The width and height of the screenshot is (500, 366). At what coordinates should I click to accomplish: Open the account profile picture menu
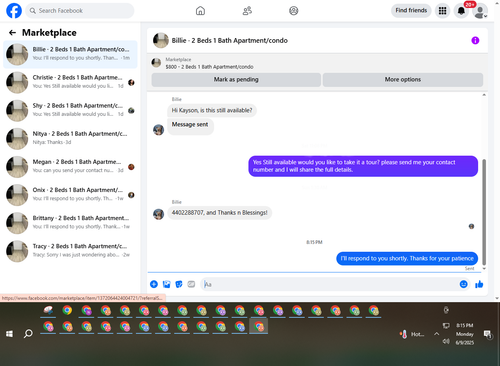480,11
